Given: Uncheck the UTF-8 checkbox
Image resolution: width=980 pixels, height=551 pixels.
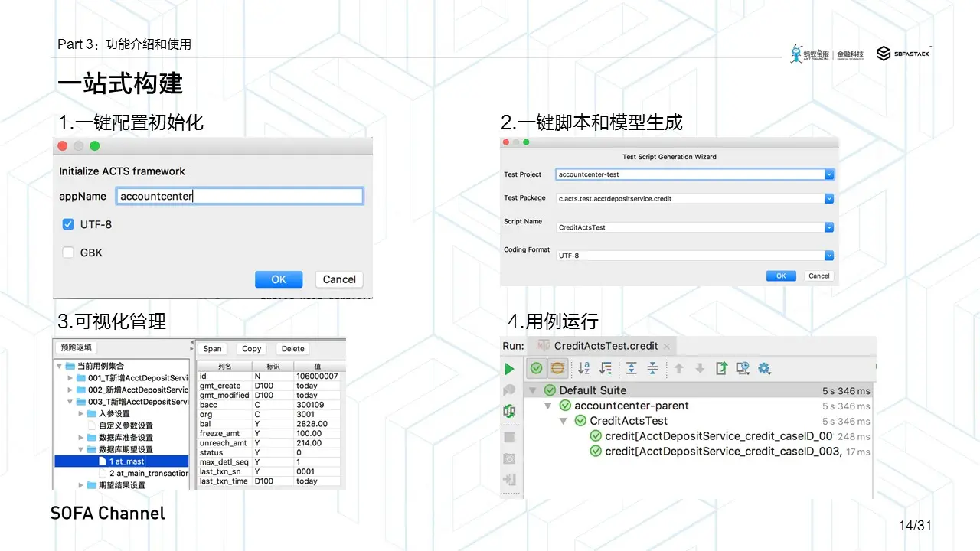Looking at the screenshot, I should click(x=68, y=224).
